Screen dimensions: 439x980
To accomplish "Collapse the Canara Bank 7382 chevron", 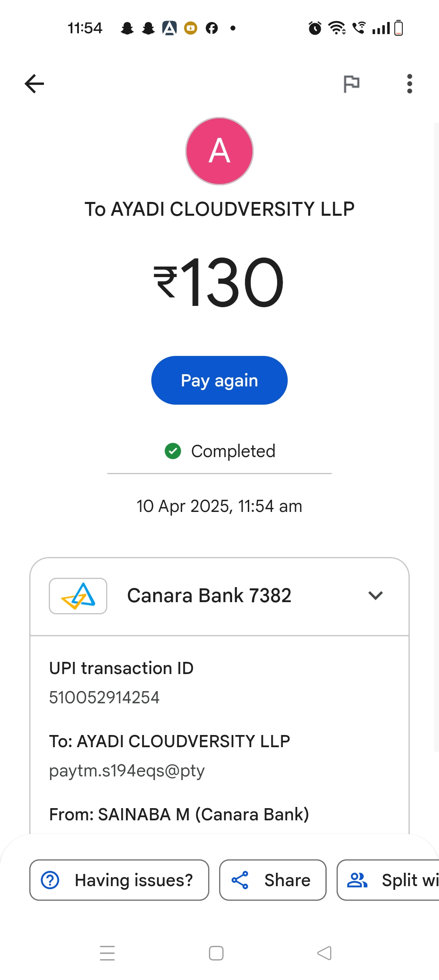I will point(375,596).
